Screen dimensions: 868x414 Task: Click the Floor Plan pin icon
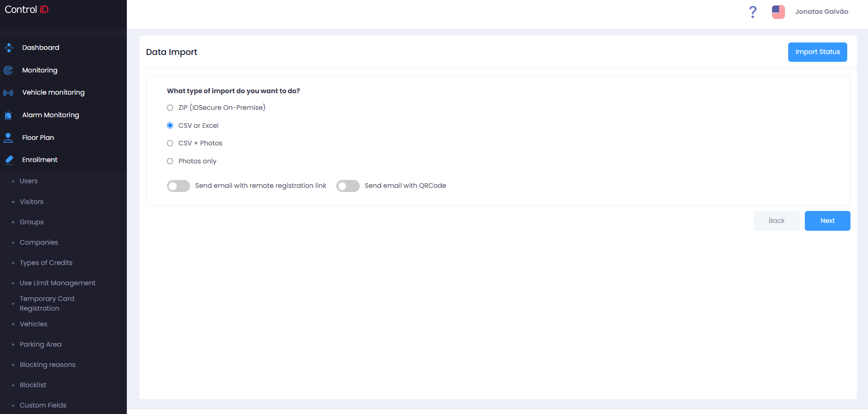(x=8, y=138)
